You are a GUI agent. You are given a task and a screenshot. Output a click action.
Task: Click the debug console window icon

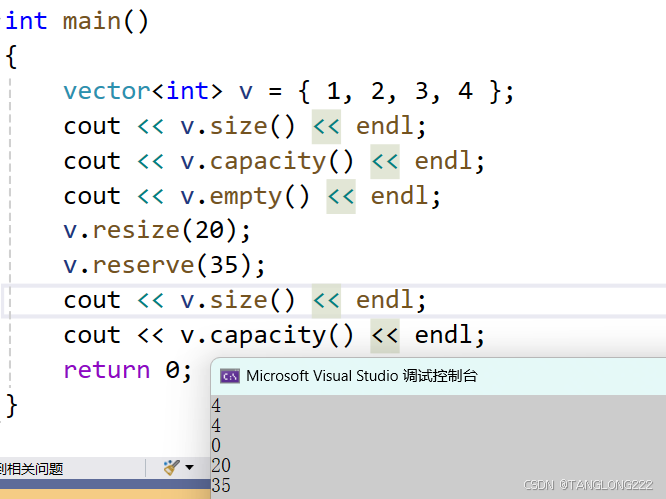coord(230,376)
